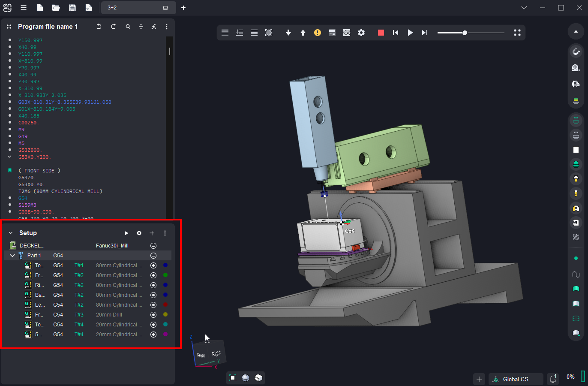The width and height of the screenshot is (588, 386).
Task: Open the Global CS coordinate system selector
Action: click(516, 379)
